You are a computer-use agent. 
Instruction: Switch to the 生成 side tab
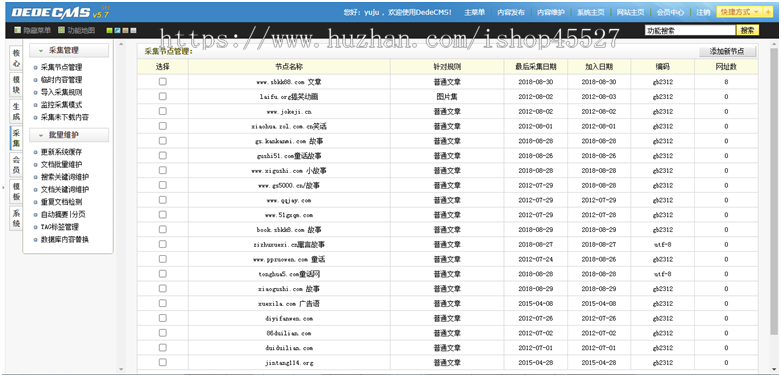pos(16,112)
